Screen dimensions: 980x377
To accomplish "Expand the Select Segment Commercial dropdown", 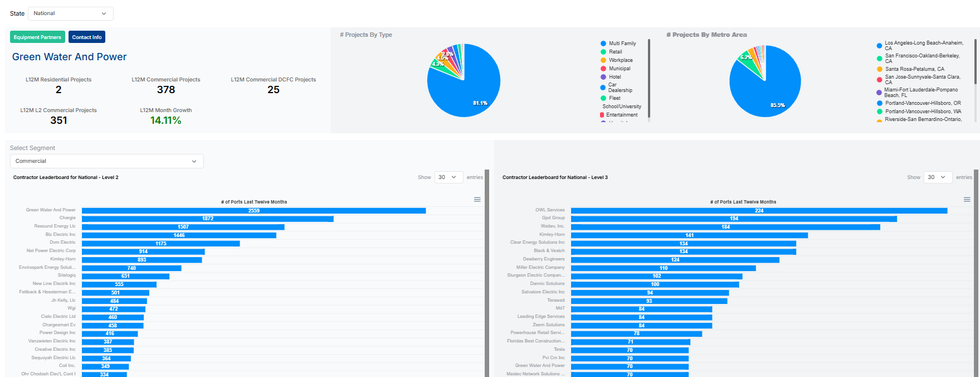I will tap(106, 161).
